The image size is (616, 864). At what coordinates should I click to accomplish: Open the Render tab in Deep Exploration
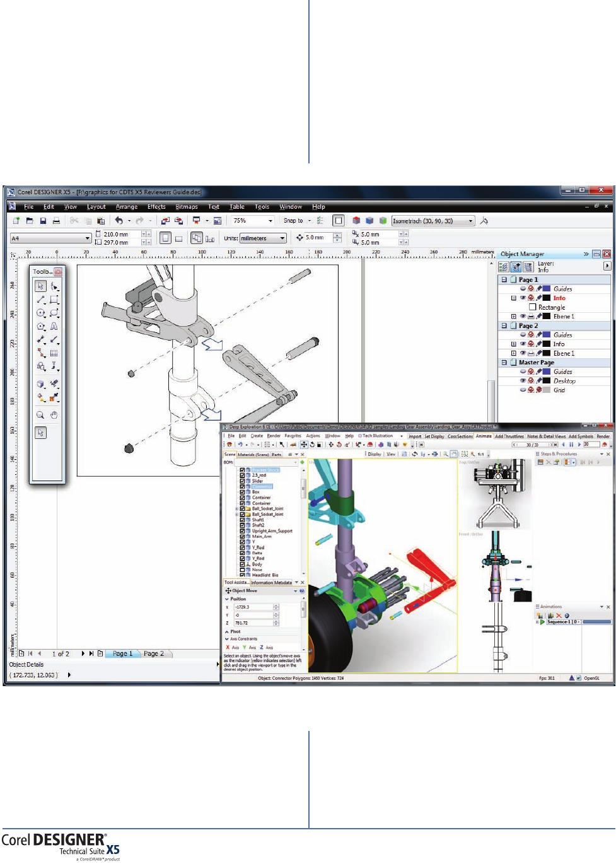603,436
